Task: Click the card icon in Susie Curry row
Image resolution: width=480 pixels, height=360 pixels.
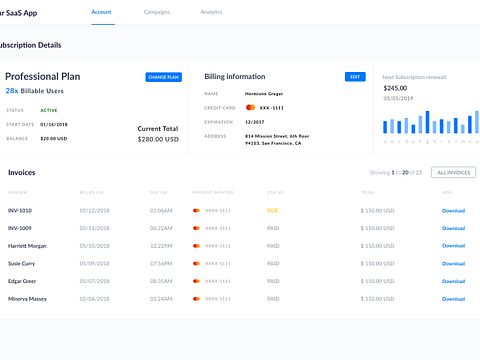Action: pos(196,264)
